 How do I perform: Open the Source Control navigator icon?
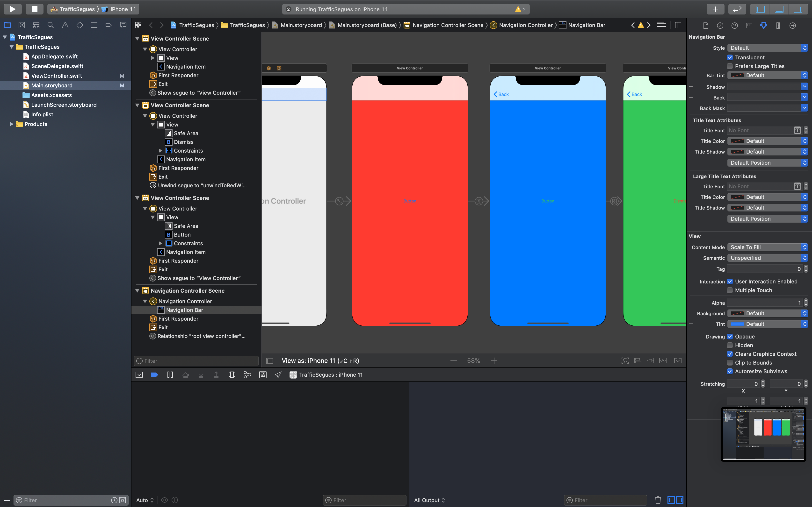22,25
